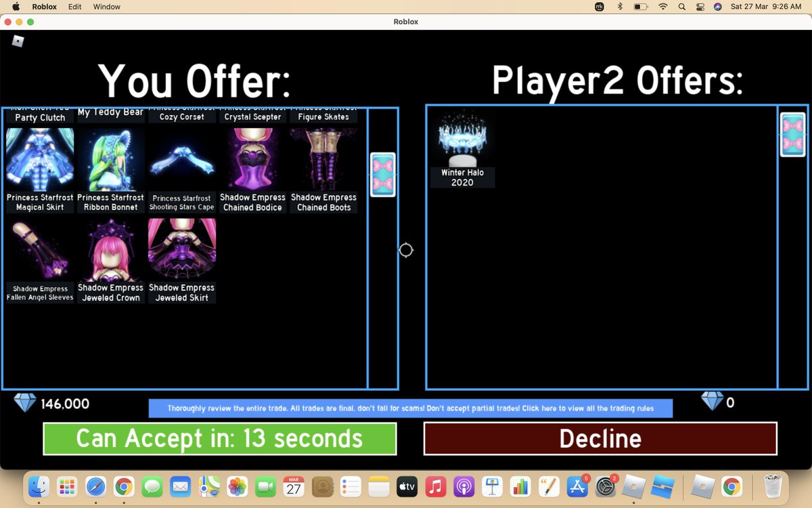Image resolution: width=812 pixels, height=508 pixels.
Task: Click the bow scroll handle in Player2 Offers
Action: (793, 135)
